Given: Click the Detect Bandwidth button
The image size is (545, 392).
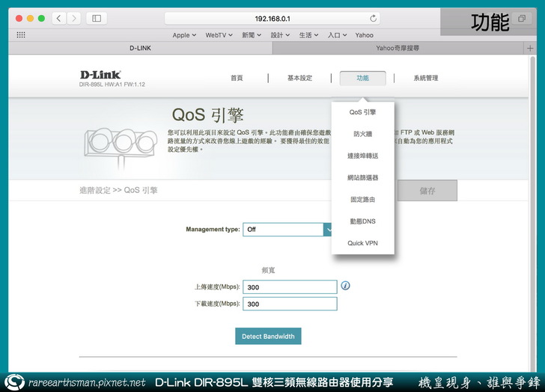Looking at the screenshot, I should (268, 337).
